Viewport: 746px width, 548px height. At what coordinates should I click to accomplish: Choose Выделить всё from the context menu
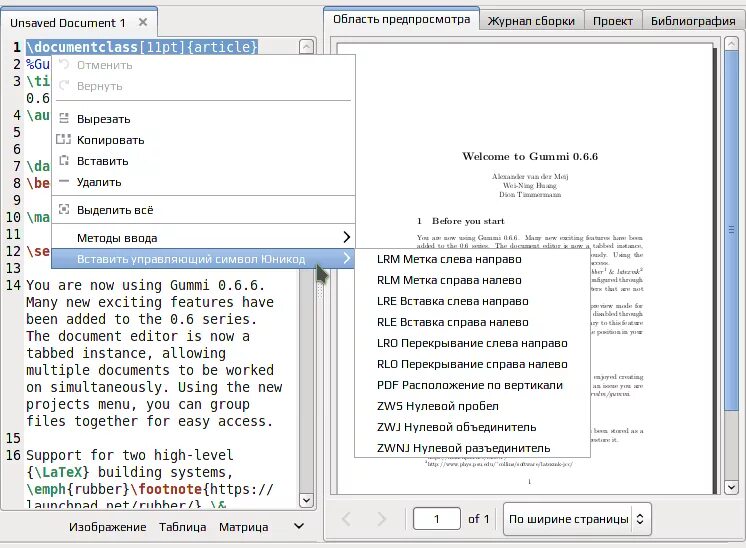(x=203, y=210)
